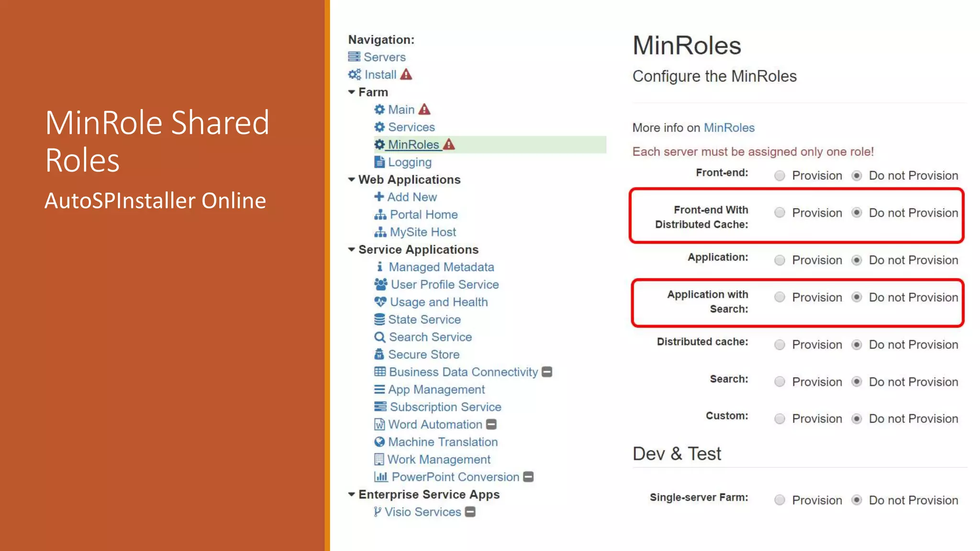Open the Logging settings page
The width and height of the screenshot is (980, 551).
tap(410, 162)
